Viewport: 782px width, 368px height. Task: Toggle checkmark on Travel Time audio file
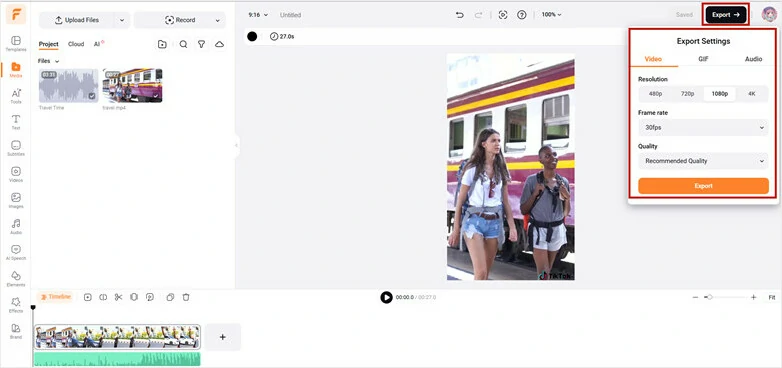pyautogui.click(x=92, y=96)
